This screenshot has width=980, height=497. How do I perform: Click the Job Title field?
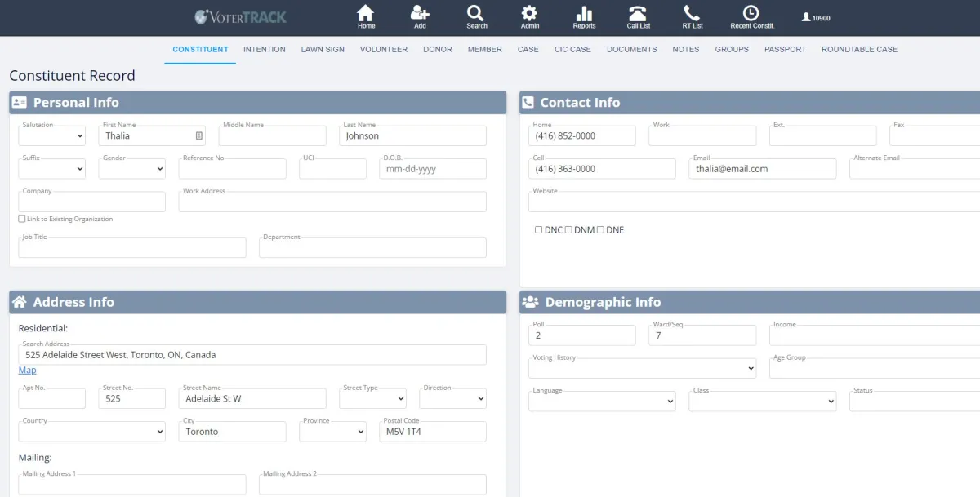point(132,247)
